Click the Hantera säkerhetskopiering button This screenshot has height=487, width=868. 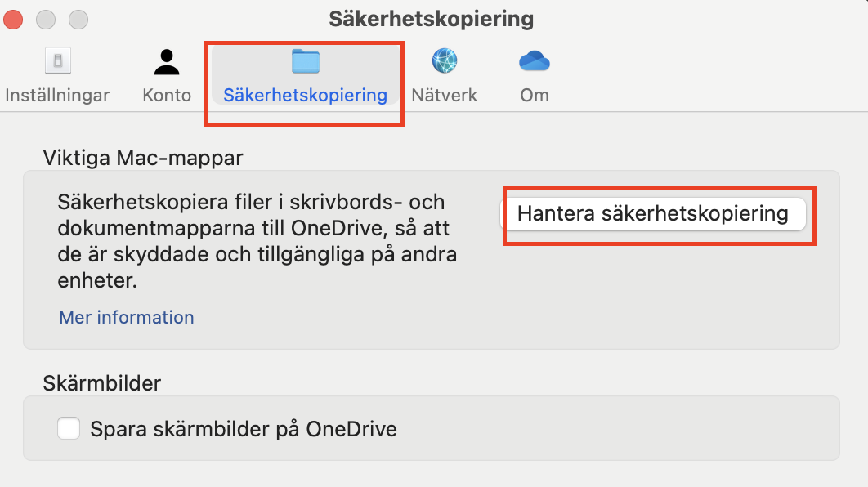(653, 214)
